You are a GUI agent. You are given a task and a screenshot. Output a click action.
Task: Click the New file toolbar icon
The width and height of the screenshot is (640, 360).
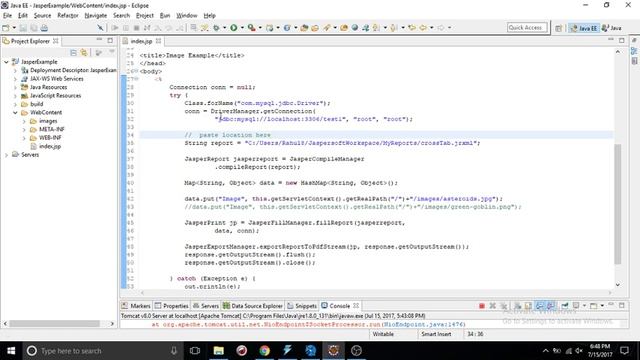click(6, 28)
